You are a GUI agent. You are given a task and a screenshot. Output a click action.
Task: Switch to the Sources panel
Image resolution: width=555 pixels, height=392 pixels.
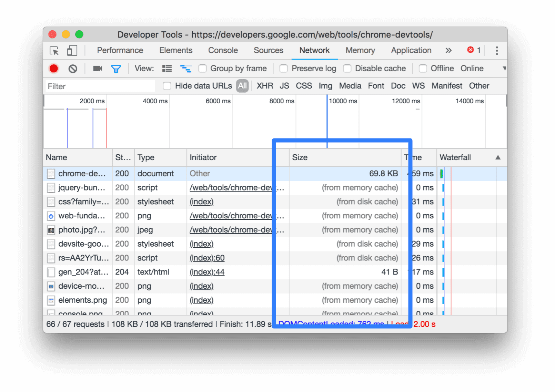point(268,50)
